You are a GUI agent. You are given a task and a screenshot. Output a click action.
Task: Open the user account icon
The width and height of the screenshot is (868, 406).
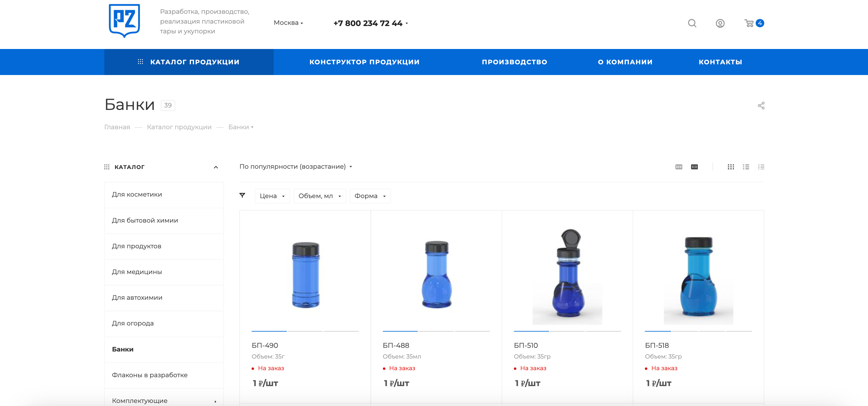click(720, 23)
